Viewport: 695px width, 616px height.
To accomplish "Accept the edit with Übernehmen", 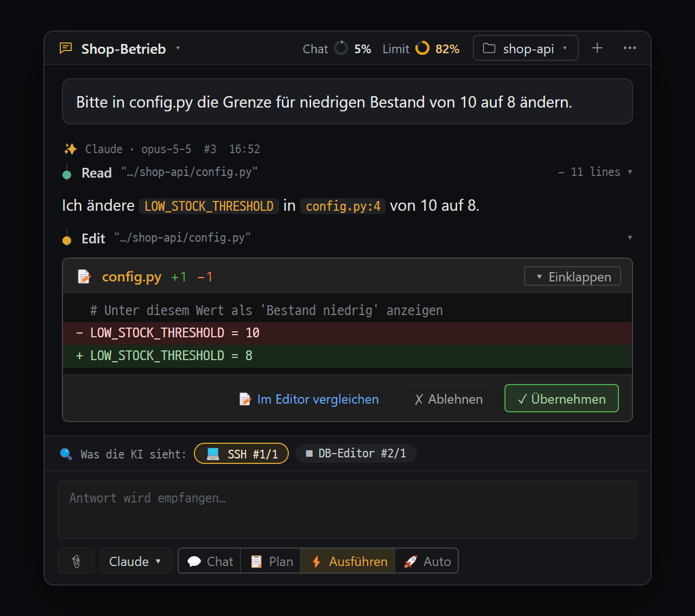I will coord(561,398).
